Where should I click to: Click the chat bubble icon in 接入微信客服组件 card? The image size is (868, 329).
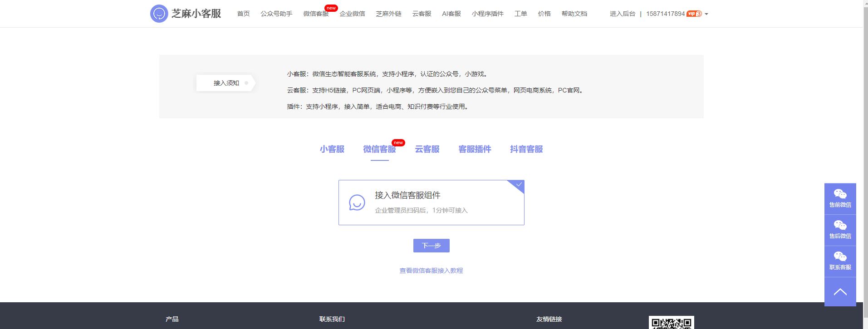(357, 203)
